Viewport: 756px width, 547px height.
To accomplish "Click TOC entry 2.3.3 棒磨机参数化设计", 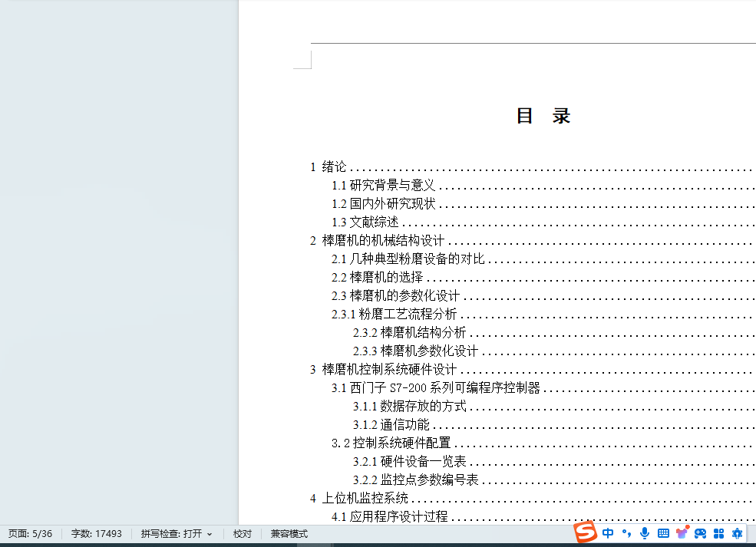I will pyautogui.click(x=415, y=351).
